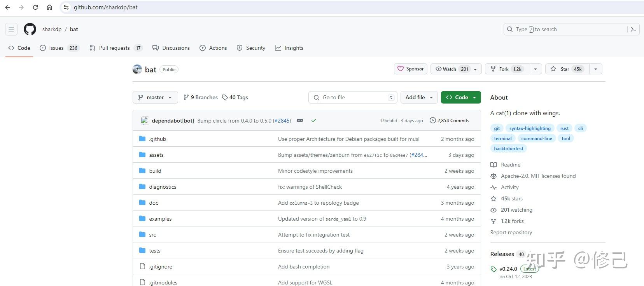
Task: Click the pulse icon beside Activity
Action: [493, 187]
